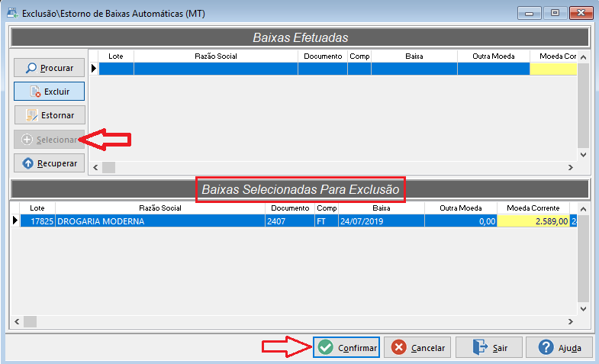Click Documento header in the exclusion grid
Viewport: 599px width, 364px height.
[x=290, y=208]
